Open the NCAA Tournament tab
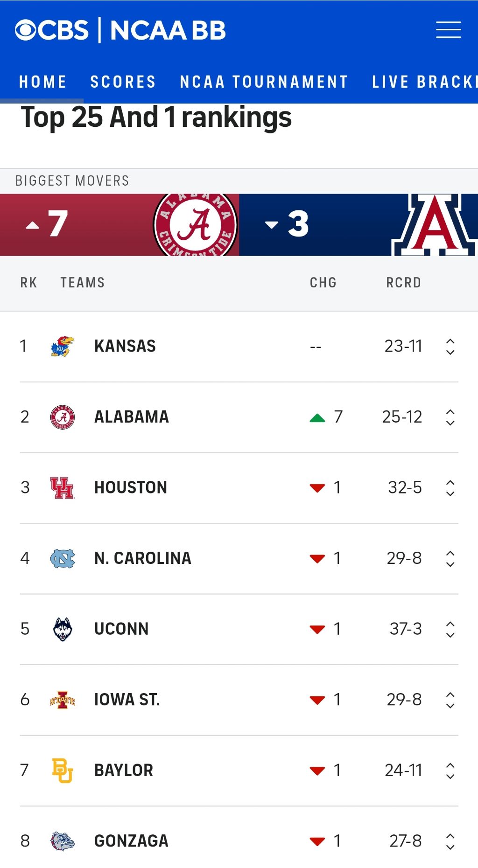 [x=264, y=82]
